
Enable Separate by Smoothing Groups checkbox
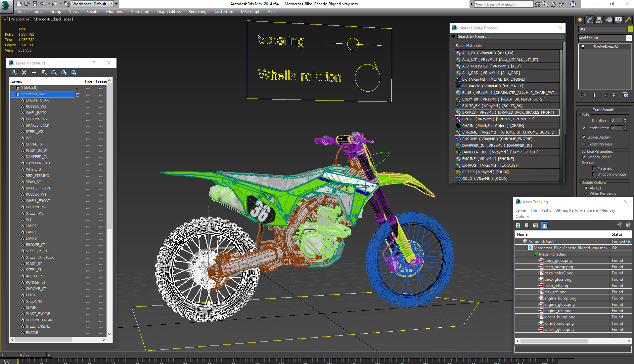594,174
